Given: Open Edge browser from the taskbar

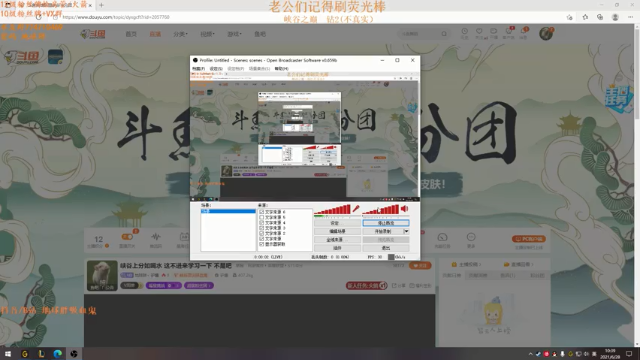Looking at the screenshot, I should [58, 353].
